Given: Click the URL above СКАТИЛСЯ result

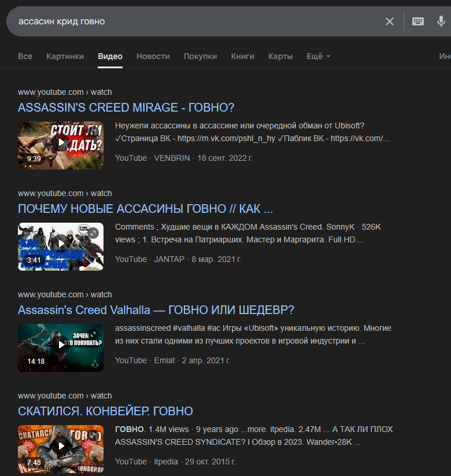Looking at the screenshot, I should [65, 396].
